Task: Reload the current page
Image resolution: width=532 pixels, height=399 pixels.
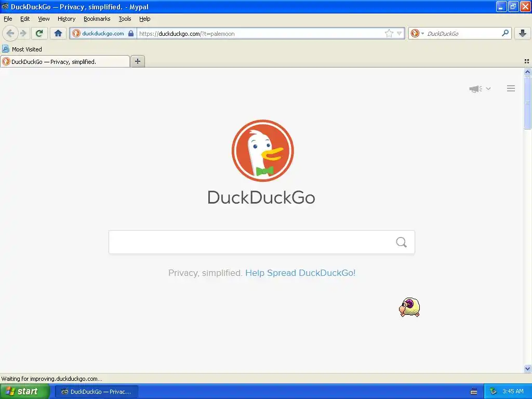Action: point(39,33)
